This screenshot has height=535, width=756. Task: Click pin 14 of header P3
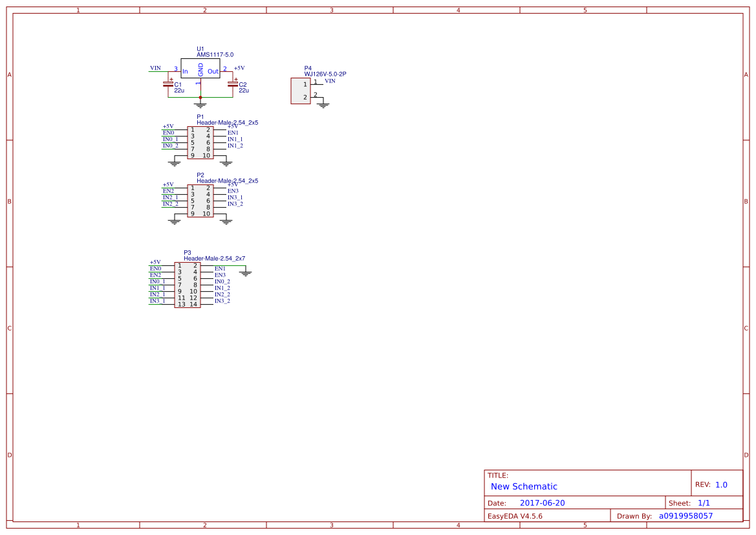(193, 304)
